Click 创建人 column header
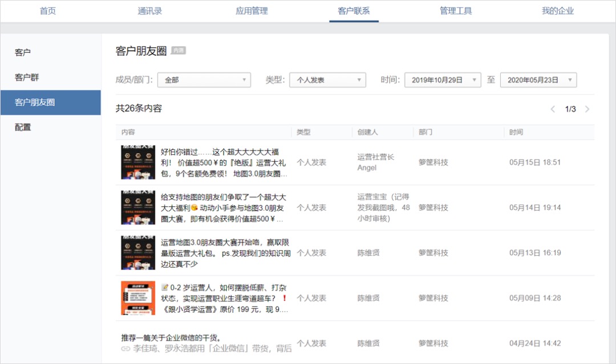The height and width of the screenshot is (364, 616). (x=368, y=132)
